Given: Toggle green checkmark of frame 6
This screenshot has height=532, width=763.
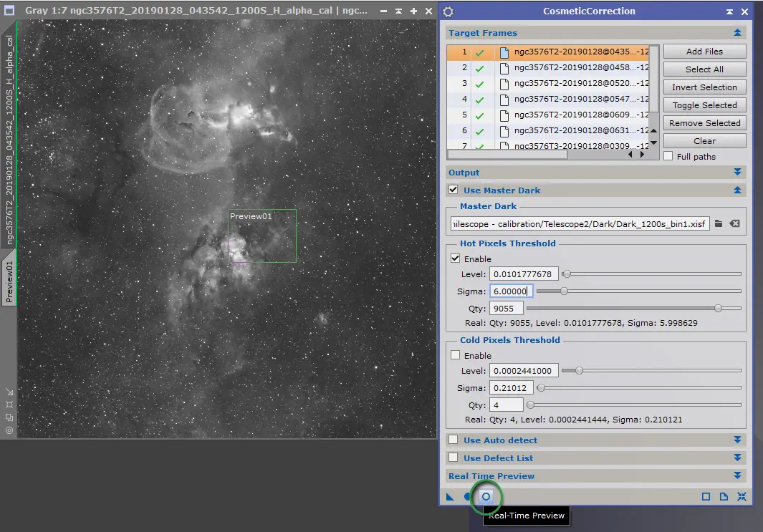Looking at the screenshot, I should (480, 132).
